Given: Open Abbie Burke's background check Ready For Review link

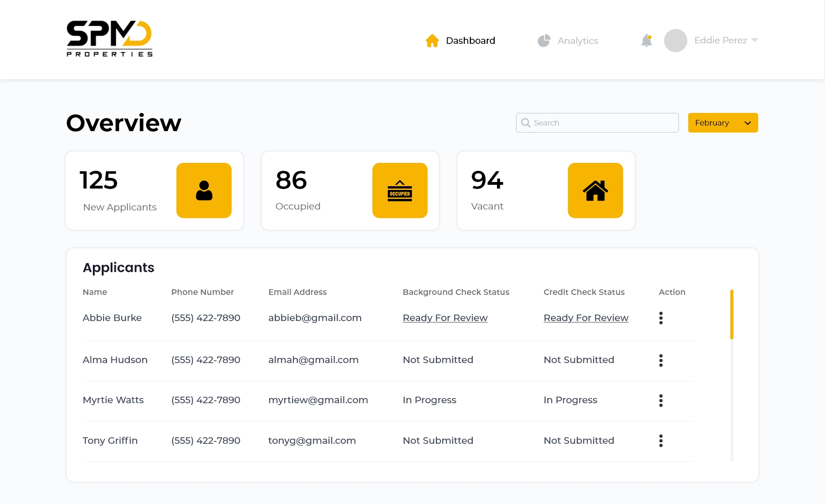Looking at the screenshot, I should (x=445, y=318).
